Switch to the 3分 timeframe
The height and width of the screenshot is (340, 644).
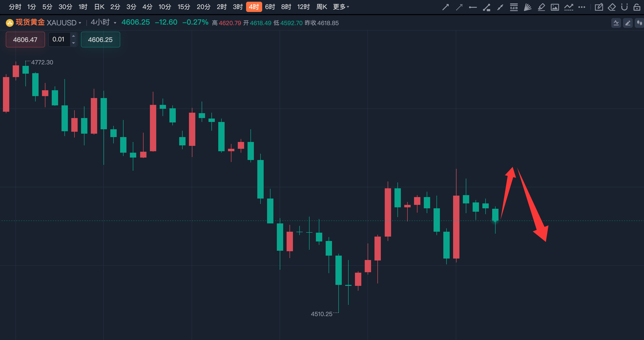pyautogui.click(x=131, y=7)
